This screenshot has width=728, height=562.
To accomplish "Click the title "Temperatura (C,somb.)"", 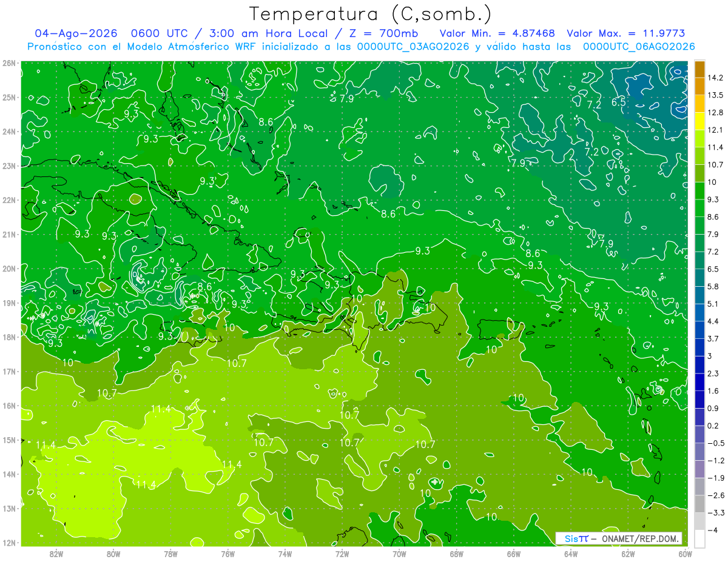I will pos(370,14).
